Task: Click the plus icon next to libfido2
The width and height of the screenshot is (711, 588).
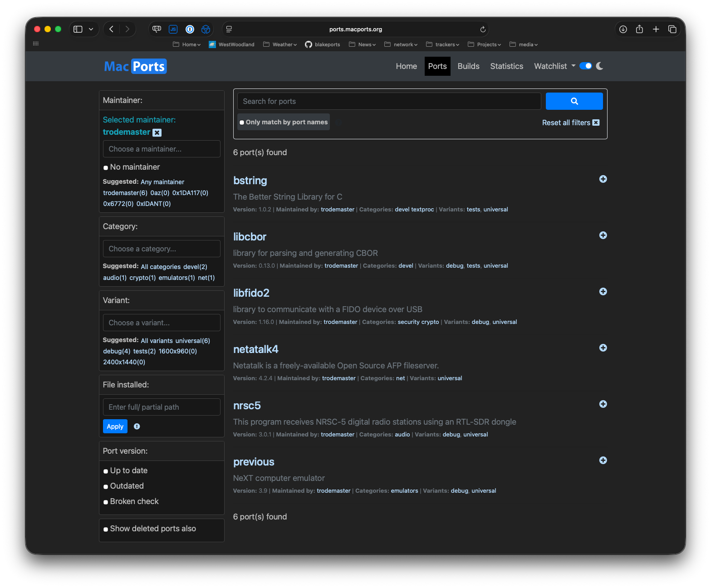Action: tap(603, 291)
